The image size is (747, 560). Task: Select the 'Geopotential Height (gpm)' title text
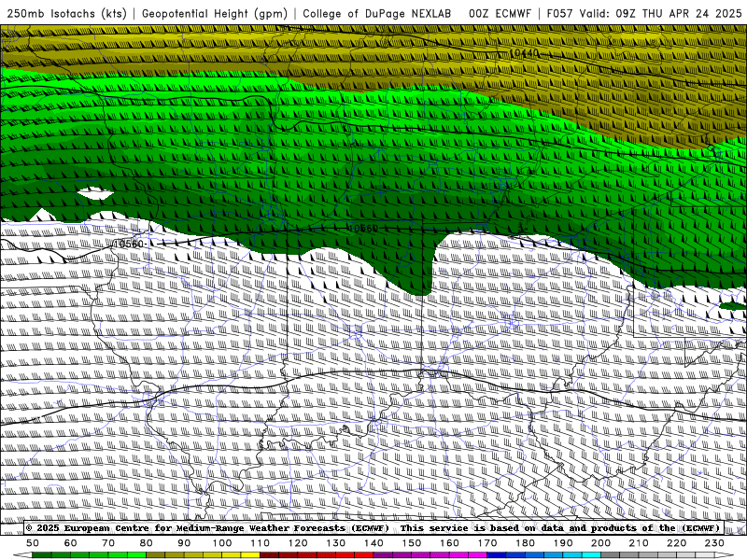[x=215, y=13]
